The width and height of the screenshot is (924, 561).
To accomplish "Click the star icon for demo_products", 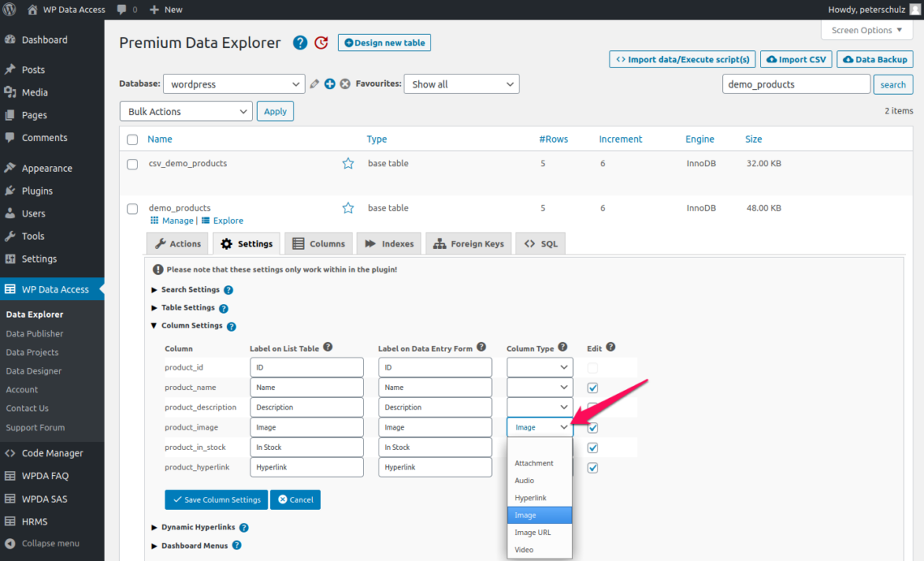I will click(348, 208).
